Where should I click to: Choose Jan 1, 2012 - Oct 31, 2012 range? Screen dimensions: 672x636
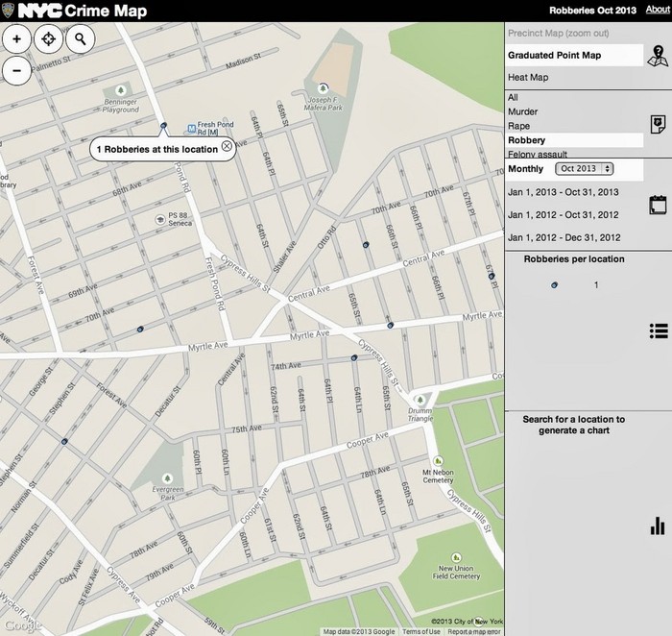pos(564,215)
